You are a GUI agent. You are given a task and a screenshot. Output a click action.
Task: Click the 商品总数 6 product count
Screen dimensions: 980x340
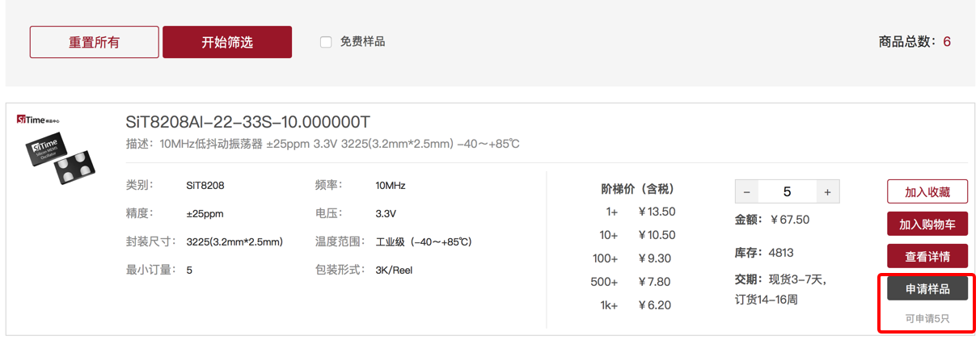pyautogui.click(x=915, y=41)
